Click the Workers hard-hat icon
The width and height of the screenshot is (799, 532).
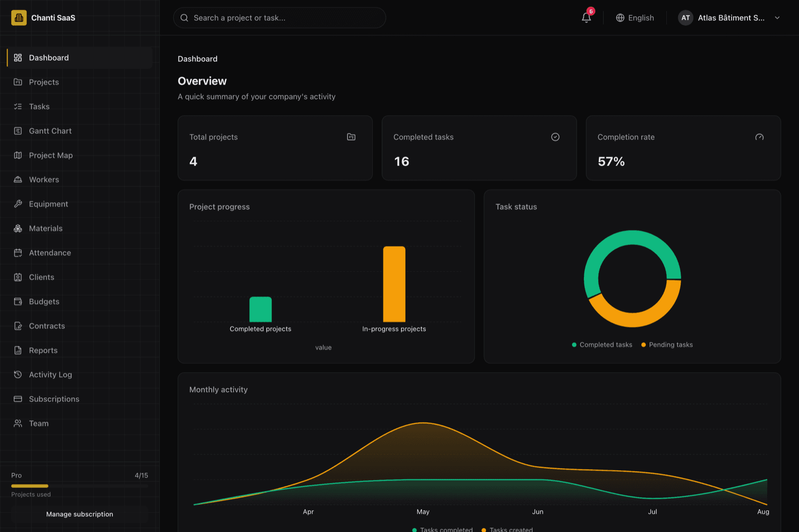click(x=18, y=180)
